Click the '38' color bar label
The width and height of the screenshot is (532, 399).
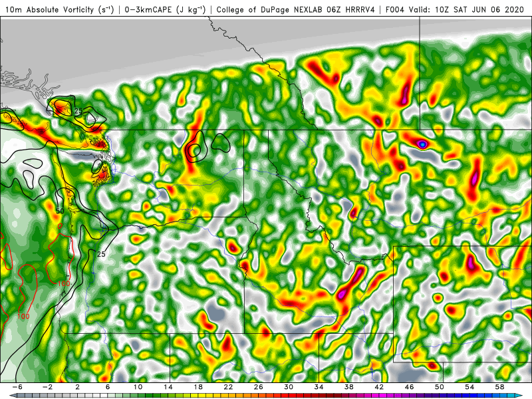348,387
